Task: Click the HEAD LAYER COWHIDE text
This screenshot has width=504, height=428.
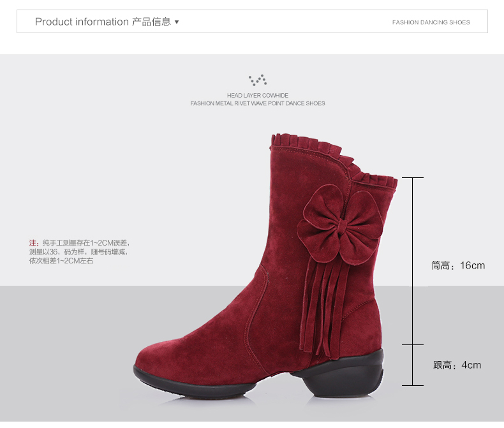Action: click(x=258, y=96)
